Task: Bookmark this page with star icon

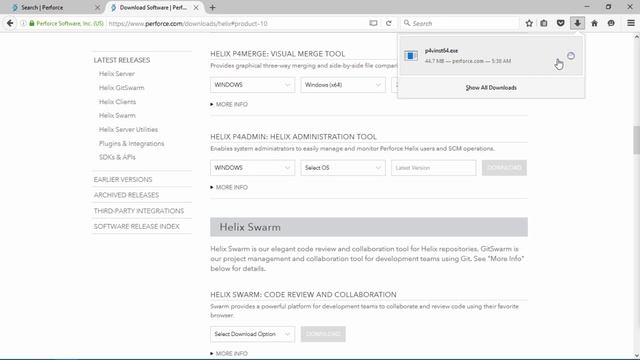Action: click(529, 23)
